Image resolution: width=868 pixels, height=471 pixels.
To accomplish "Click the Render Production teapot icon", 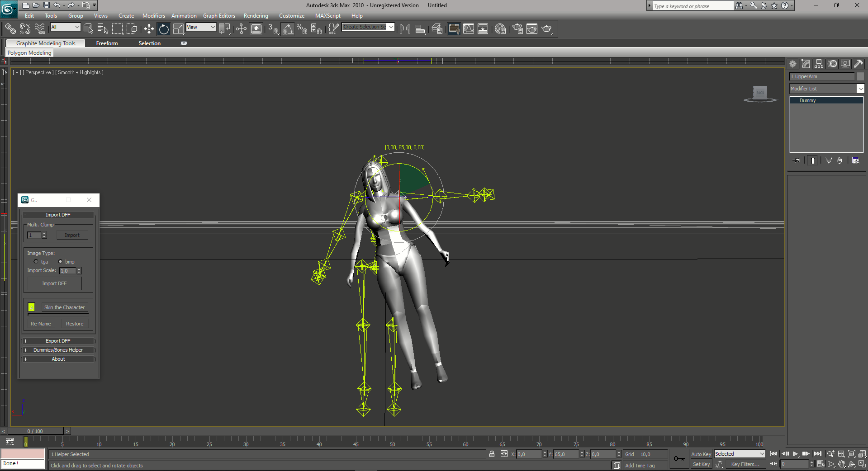I will (546, 29).
